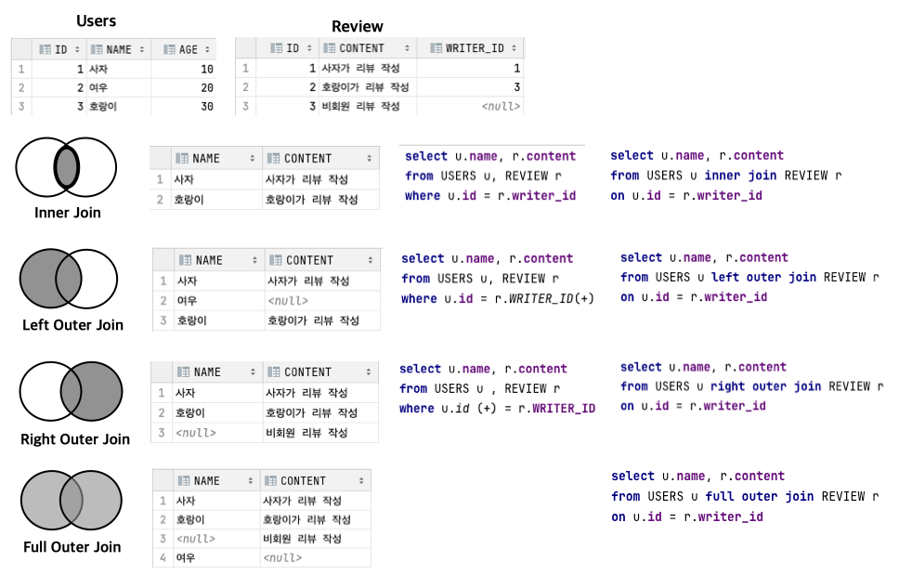Select the 'Users' table title
912x588 pixels.
point(96,21)
